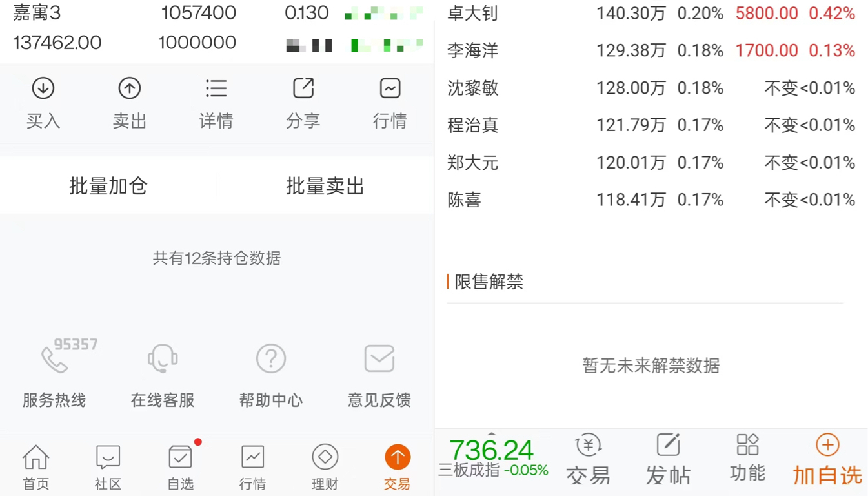This screenshot has height=496, width=868.
Task: Switch to 社区 community tab
Action: point(108,466)
